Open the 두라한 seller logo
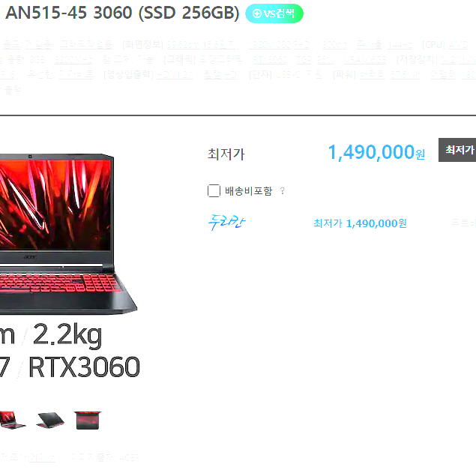Image resolution: width=476 pixels, height=476 pixels. [x=226, y=223]
